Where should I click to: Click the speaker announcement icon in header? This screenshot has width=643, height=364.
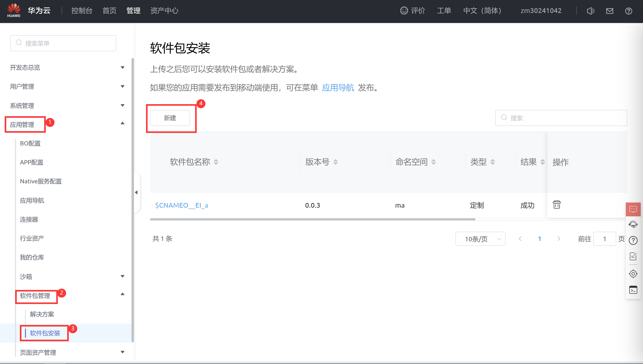(x=591, y=11)
